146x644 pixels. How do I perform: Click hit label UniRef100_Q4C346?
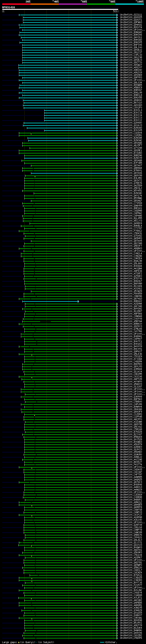tap(131, 306)
